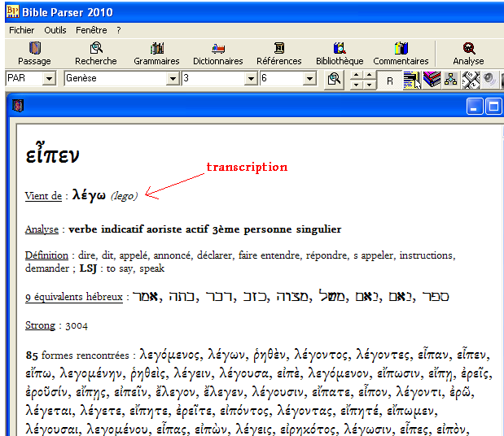Click the form ἔλεγον in the list
Image resolution: width=504 pixels, height=436 pixels.
[x=176, y=392]
